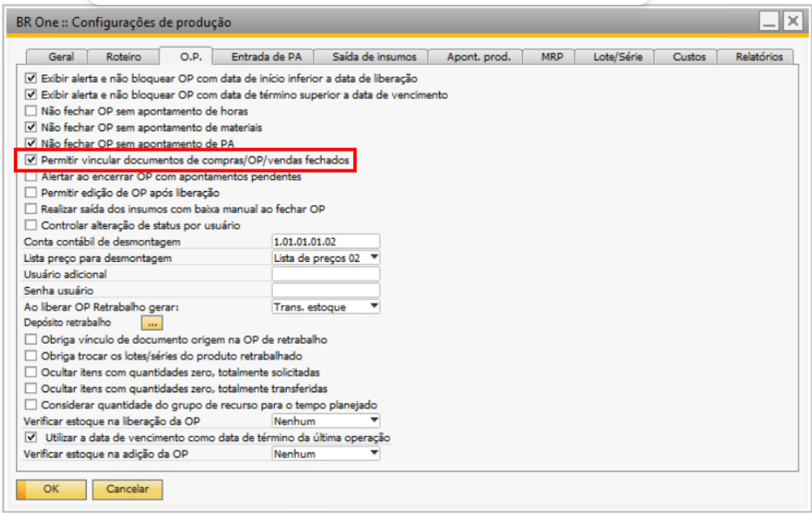
Task: Open Verificar estoque na adição da OP dropdown
Action: [374, 454]
